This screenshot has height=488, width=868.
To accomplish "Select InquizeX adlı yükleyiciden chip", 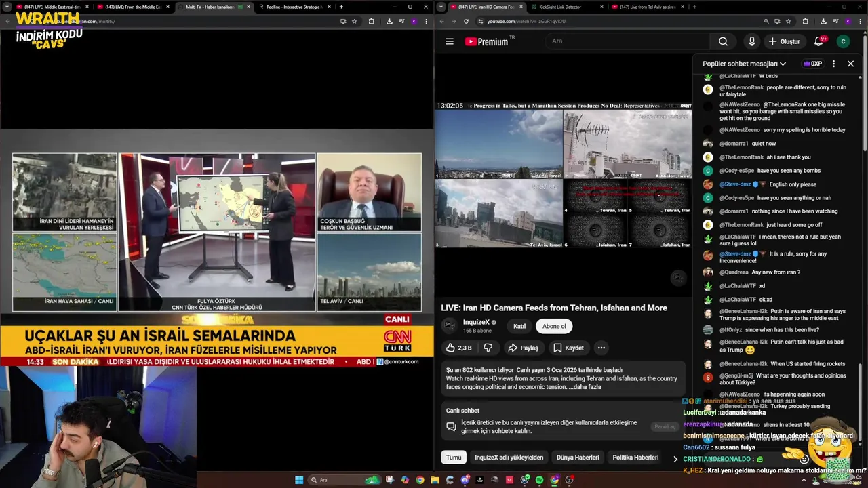I will 509,457.
